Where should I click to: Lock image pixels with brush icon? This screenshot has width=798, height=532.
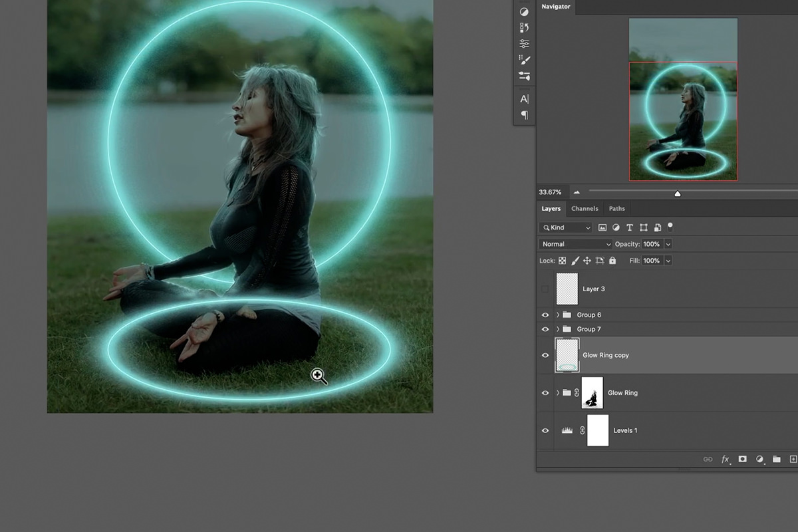(x=575, y=261)
